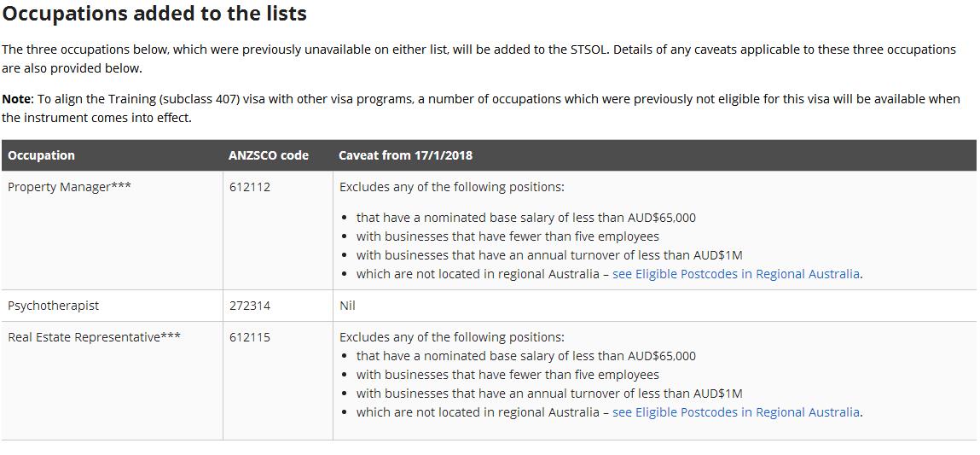The height and width of the screenshot is (455, 980).
Task: Click the bold Note label in paragraph
Action: pos(18,99)
